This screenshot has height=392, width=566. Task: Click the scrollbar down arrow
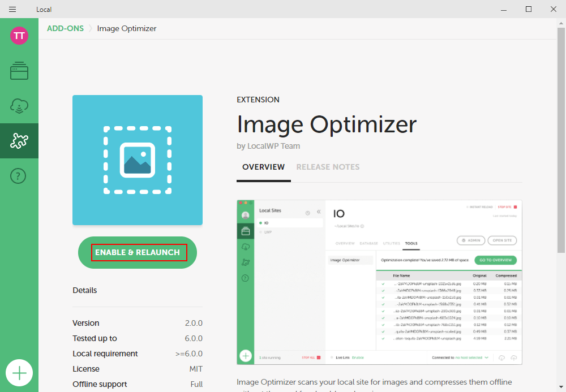tap(561, 387)
